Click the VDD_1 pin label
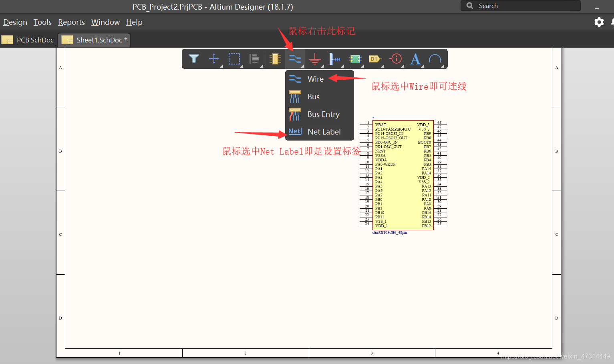 (x=381, y=226)
